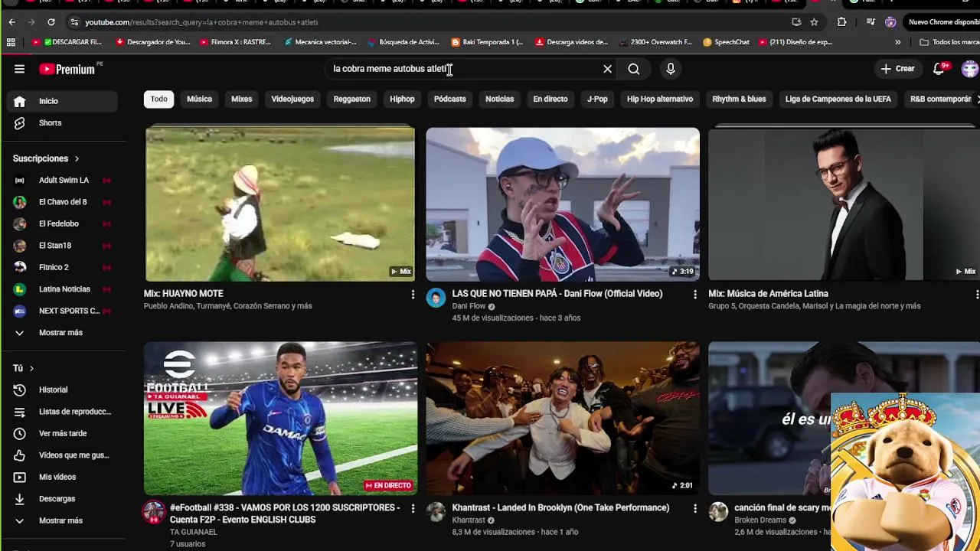Expand Mostrar más below Descargas

pos(63,520)
